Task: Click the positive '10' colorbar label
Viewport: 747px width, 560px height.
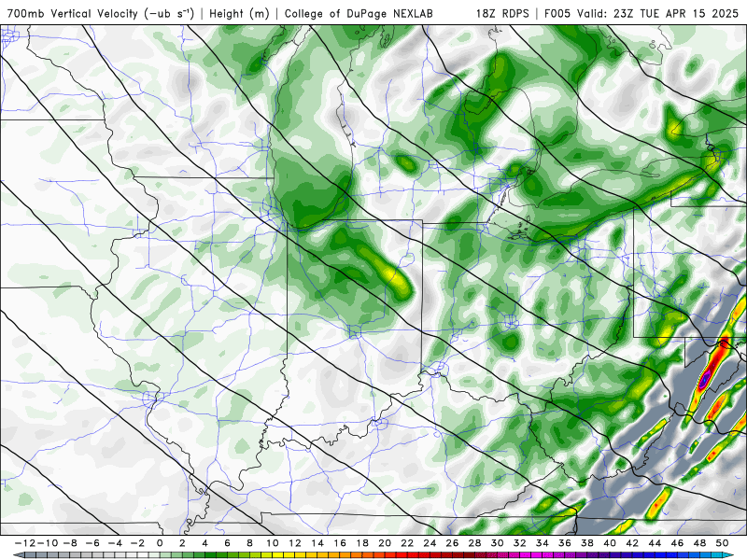Action: (x=272, y=543)
